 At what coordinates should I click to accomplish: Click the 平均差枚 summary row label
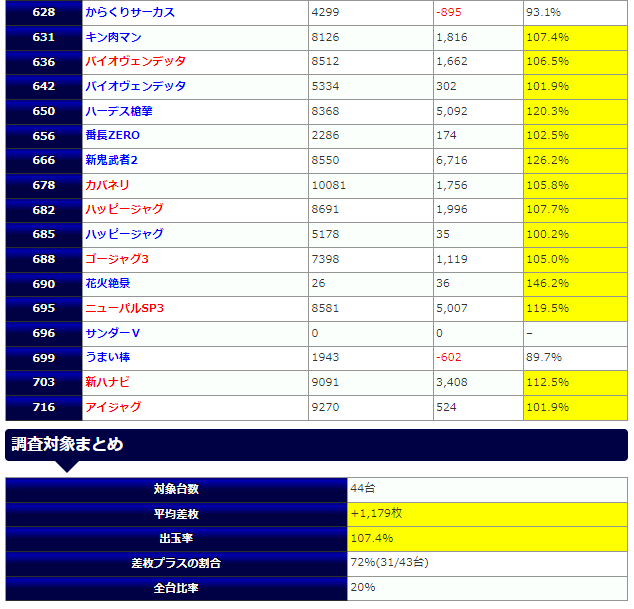[177, 513]
